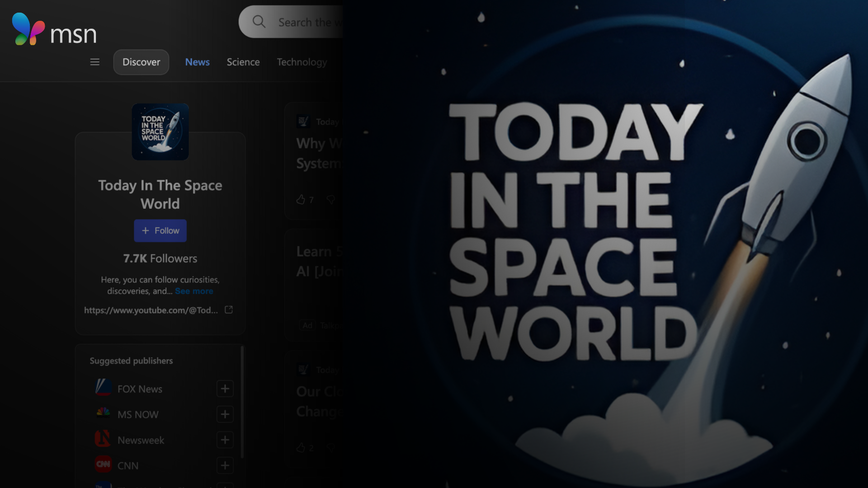
Task: Switch to the Science tab
Action: point(243,62)
